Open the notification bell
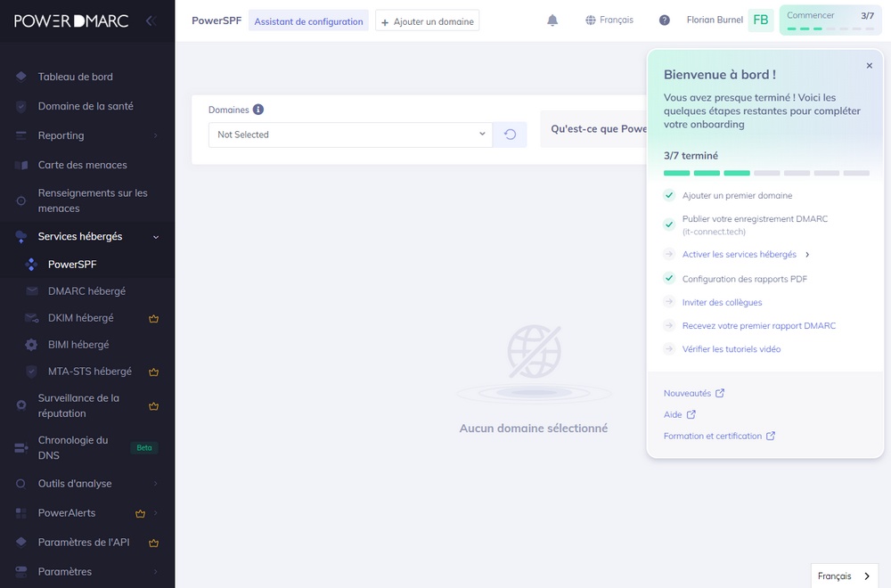 552,20
